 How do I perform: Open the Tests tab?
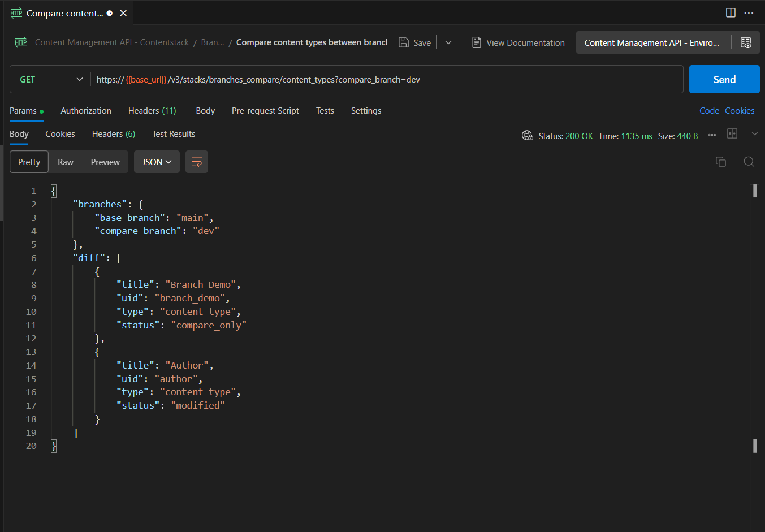tap(325, 111)
